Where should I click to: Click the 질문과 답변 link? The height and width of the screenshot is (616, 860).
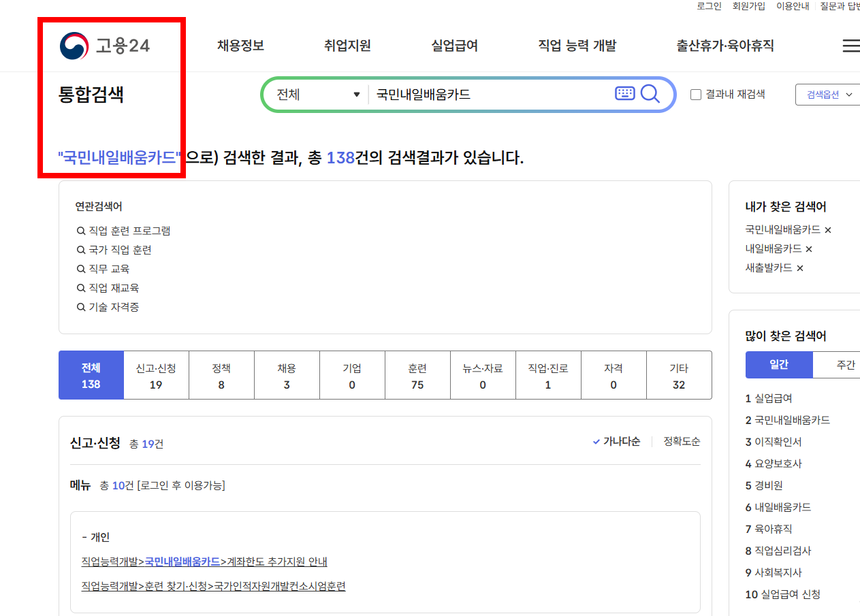[840, 6]
